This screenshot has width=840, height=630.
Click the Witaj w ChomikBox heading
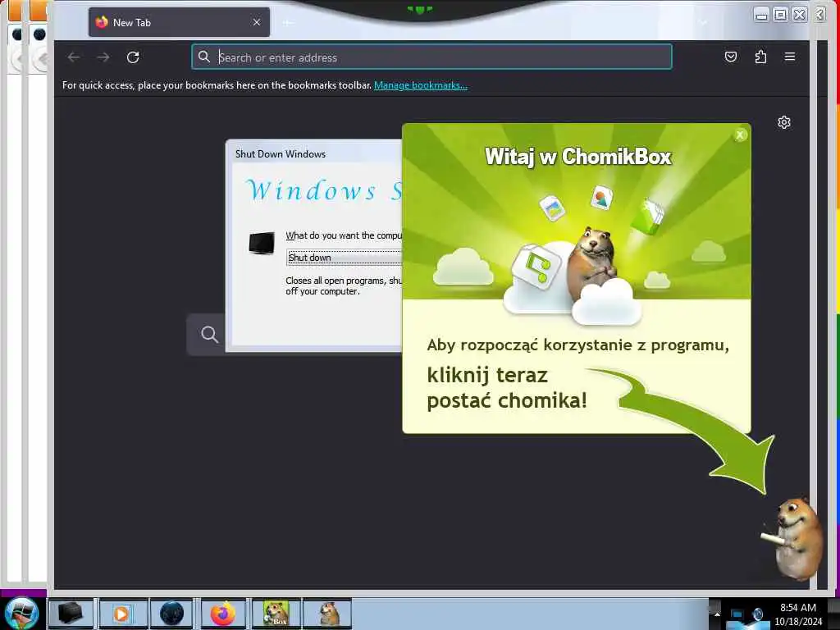coord(578,157)
